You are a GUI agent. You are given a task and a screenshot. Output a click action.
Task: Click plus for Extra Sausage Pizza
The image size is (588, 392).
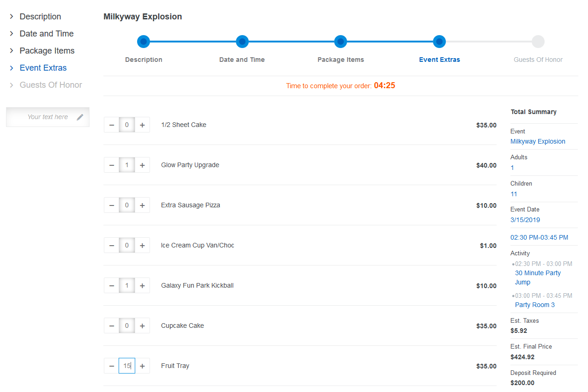(x=142, y=205)
